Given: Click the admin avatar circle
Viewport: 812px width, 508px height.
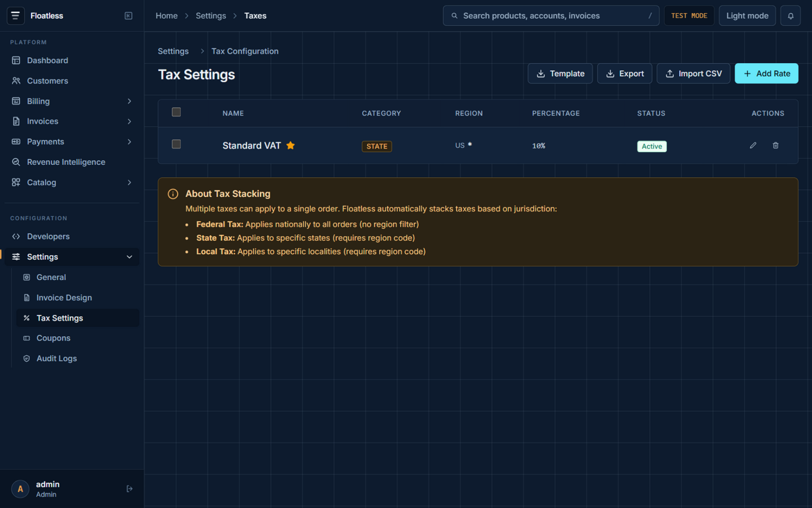Looking at the screenshot, I should pos(20,489).
